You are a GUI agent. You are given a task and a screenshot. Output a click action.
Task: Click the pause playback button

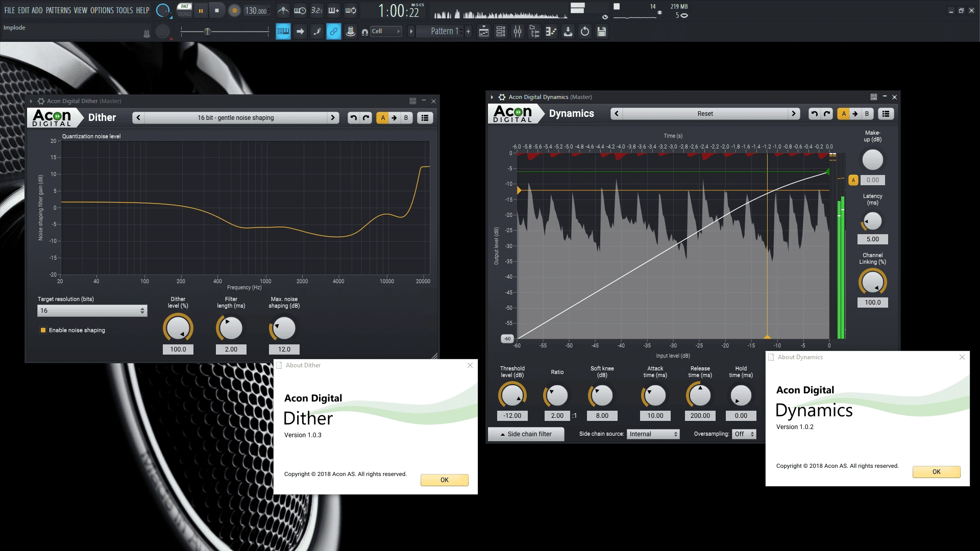pos(201,11)
